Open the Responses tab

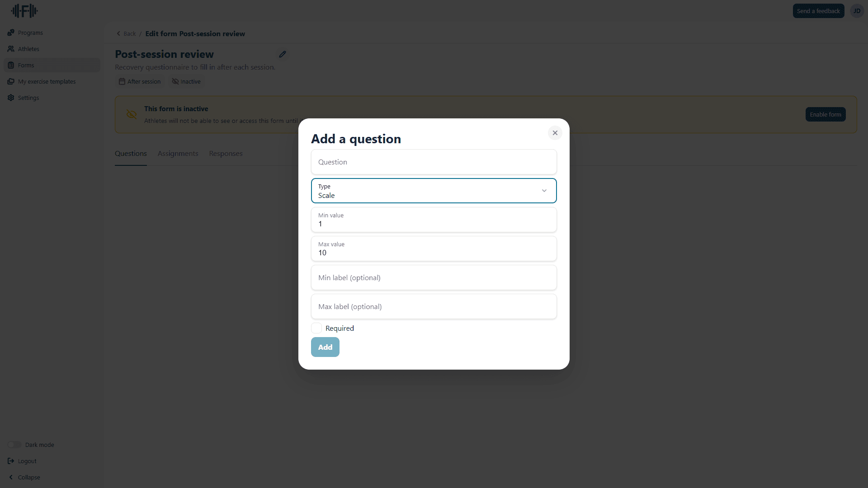[x=226, y=154]
